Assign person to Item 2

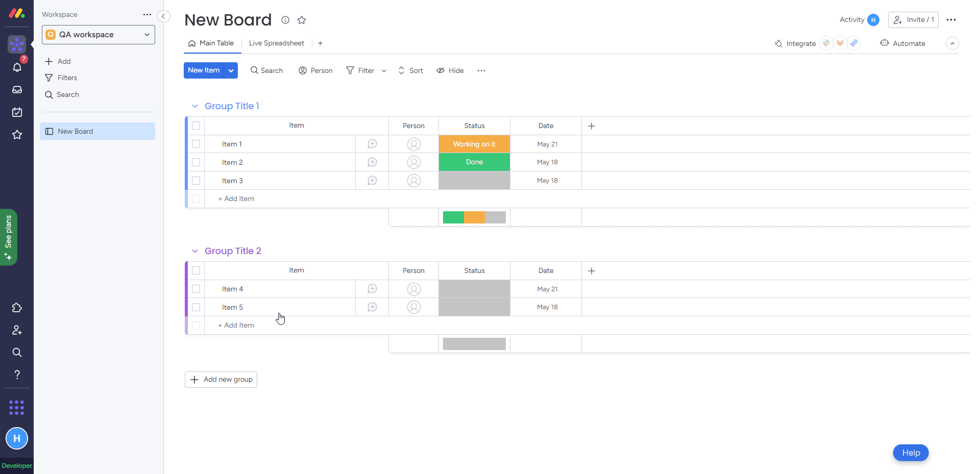click(413, 162)
